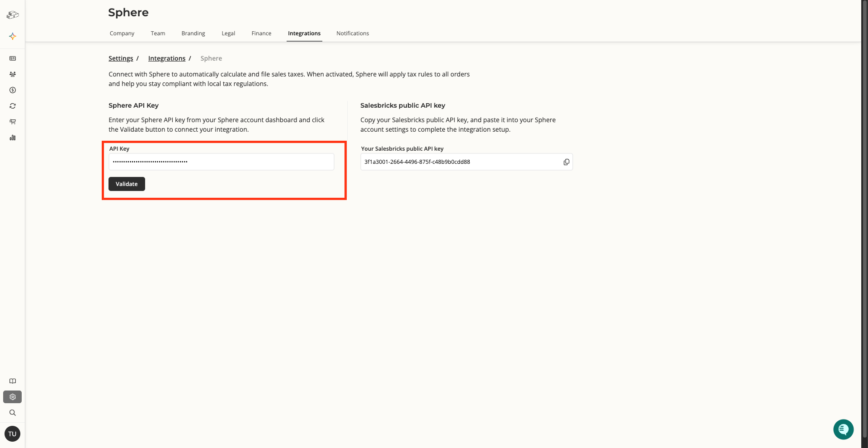This screenshot has width=868, height=448.
Task: Open the chat support bubble
Action: [843, 429]
